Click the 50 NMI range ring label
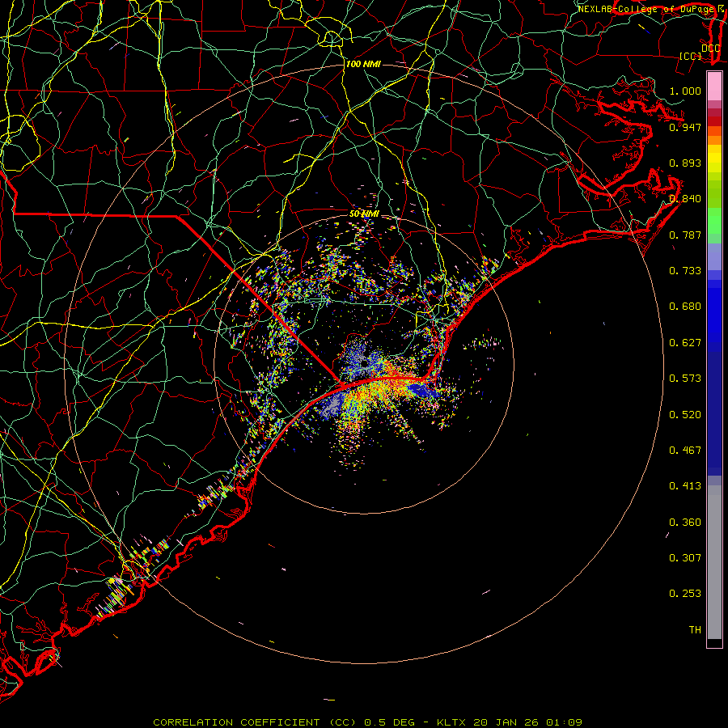Viewport: 728px width, 728px height. pos(364,214)
